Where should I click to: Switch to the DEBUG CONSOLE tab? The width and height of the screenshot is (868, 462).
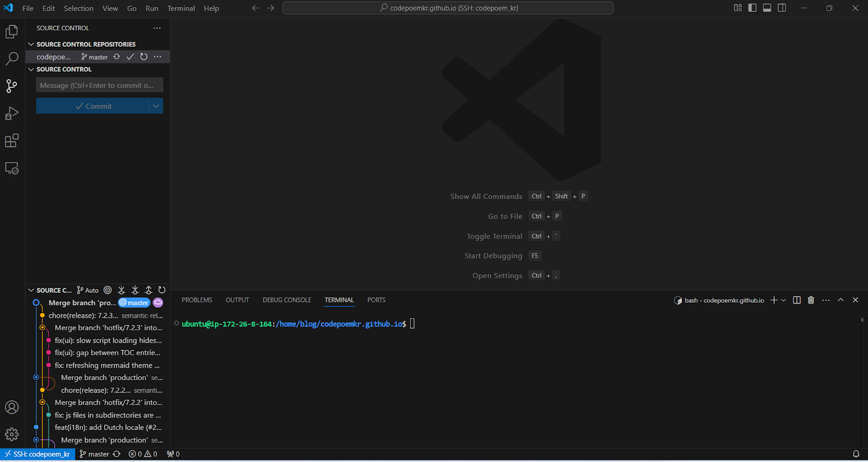287,300
